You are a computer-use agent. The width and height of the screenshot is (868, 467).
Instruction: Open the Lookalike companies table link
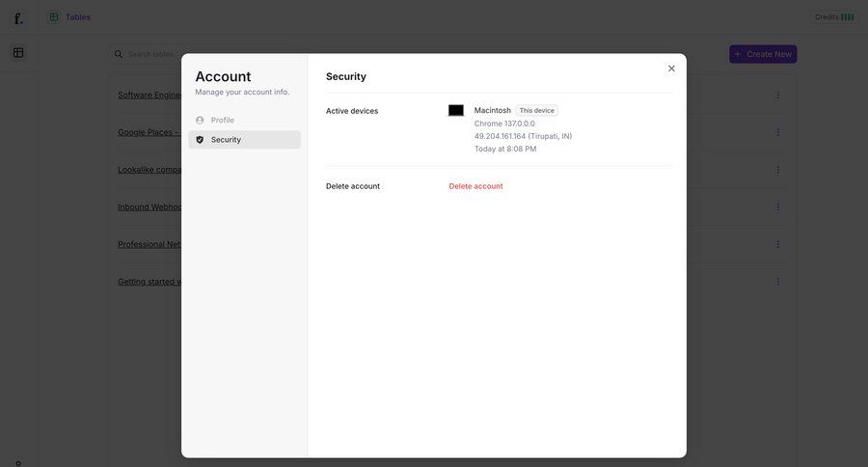(x=149, y=170)
